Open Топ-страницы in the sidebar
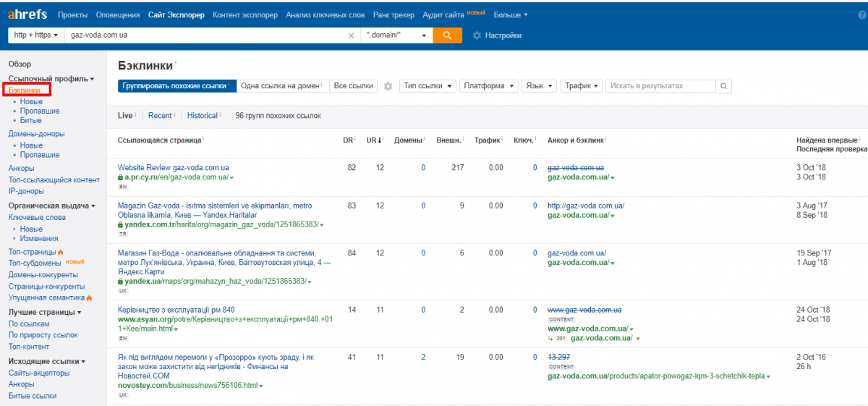 coord(33,252)
